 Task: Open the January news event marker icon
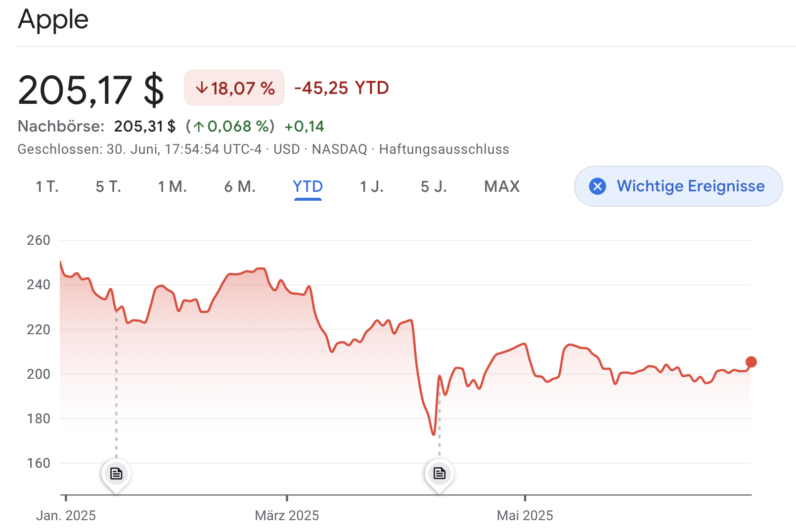[x=116, y=474]
